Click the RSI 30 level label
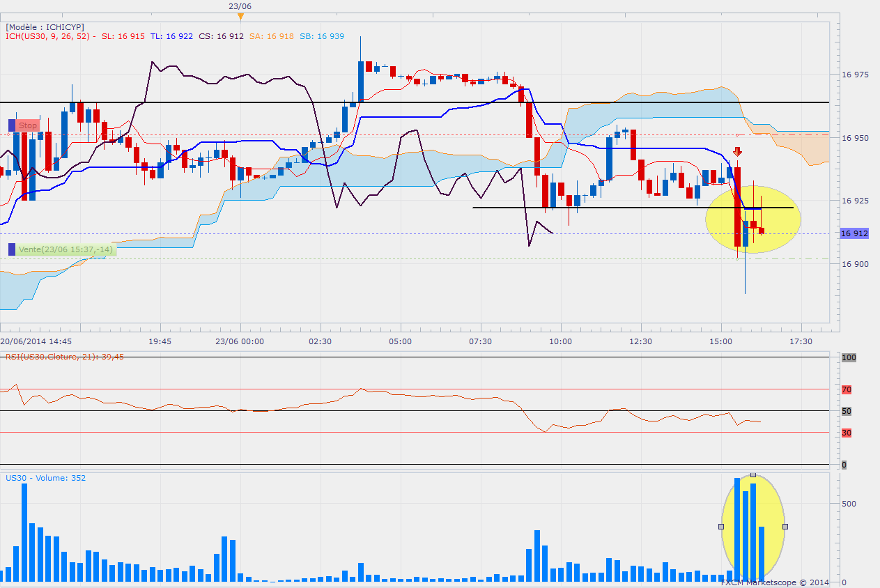 point(847,433)
